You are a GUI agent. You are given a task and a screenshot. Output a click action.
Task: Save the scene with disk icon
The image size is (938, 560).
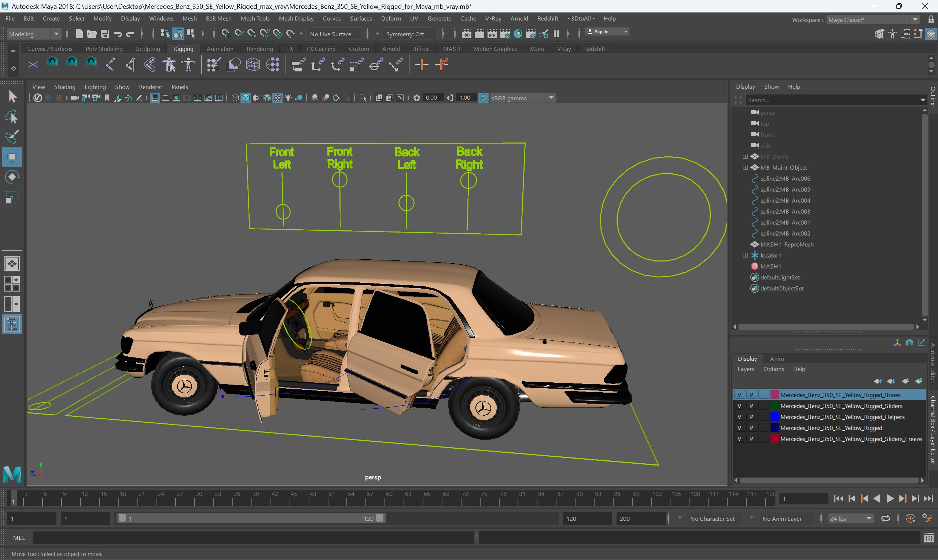click(104, 34)
